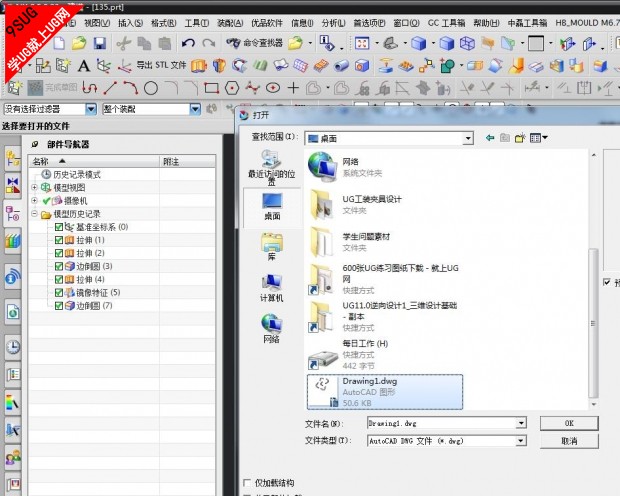Select the Drawing1.dwg file
Viewport: 620px width, 496px height.
(x=385, y=392)
